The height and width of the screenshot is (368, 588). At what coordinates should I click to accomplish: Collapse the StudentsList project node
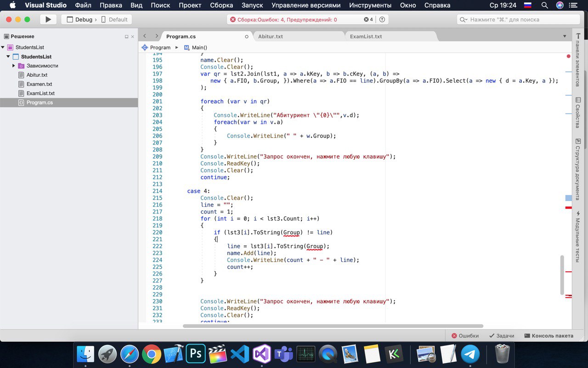coord(8,57)
